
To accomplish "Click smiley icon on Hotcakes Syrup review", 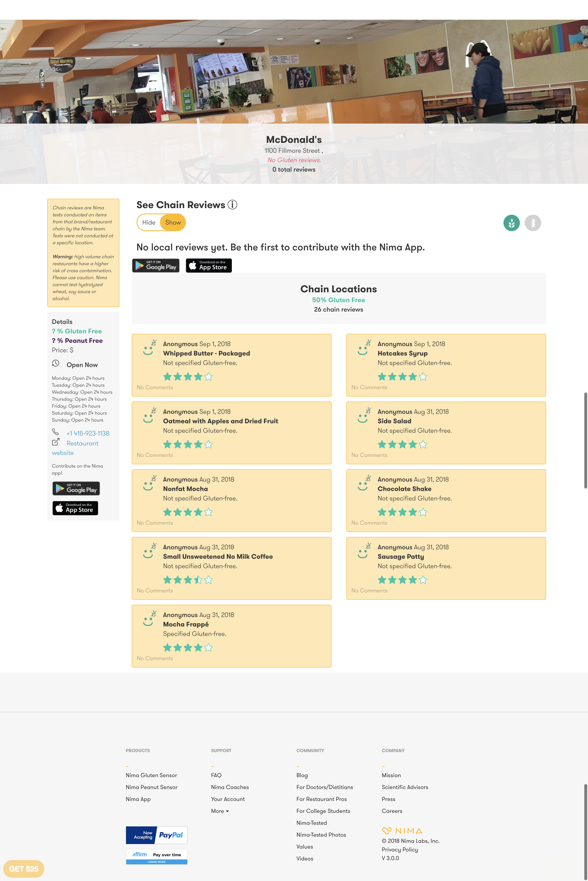I will [364, 348].
